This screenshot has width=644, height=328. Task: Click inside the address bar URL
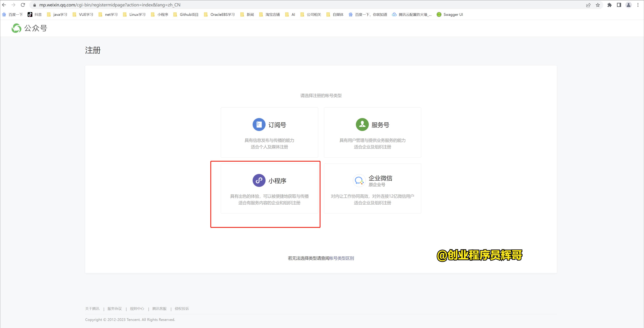110,5
